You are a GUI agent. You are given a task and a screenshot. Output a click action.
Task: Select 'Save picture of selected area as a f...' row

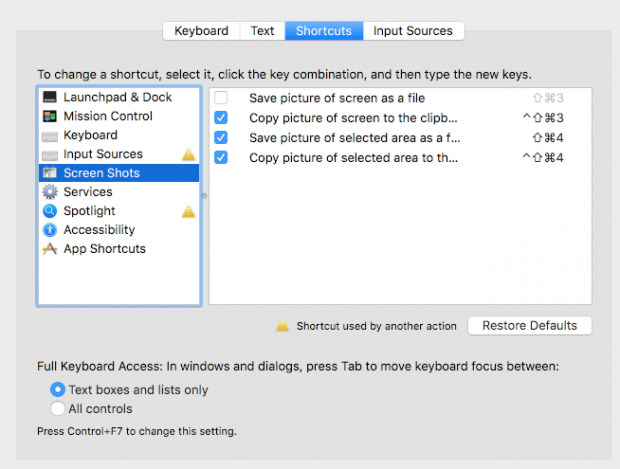(x=401, y=137)
